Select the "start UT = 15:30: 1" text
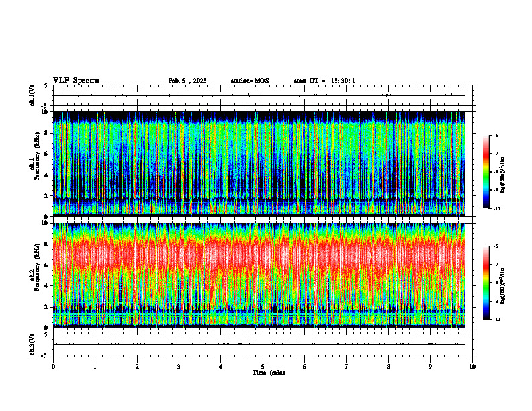The width and height of the screenshot is (532, 411). [x=324, y=81]
